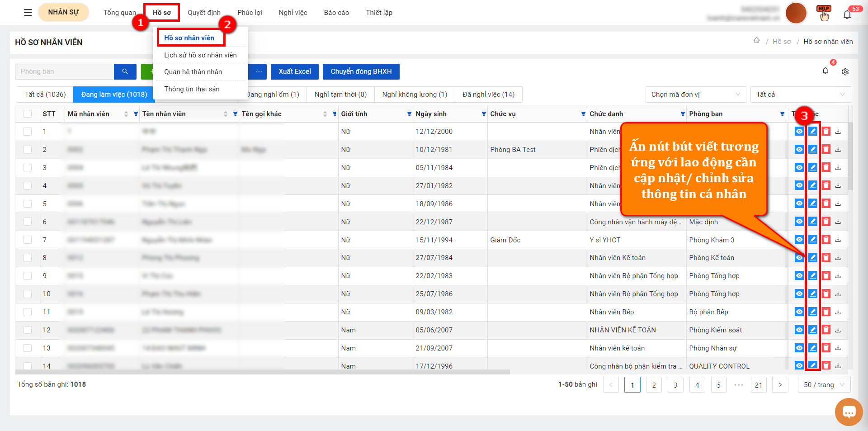Select Lịch sử hồ sơ nhân viên menu item
Screen dimensions: 868x431
[x=200, y=55]
